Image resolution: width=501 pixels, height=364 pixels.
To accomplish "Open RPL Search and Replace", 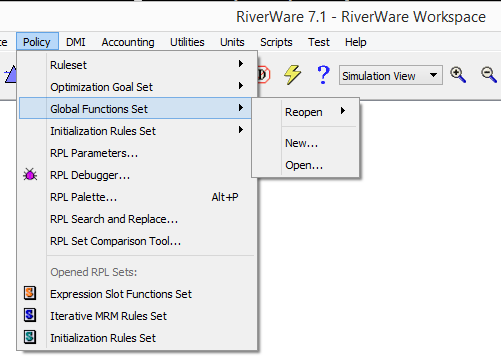I will click(135, 219).
